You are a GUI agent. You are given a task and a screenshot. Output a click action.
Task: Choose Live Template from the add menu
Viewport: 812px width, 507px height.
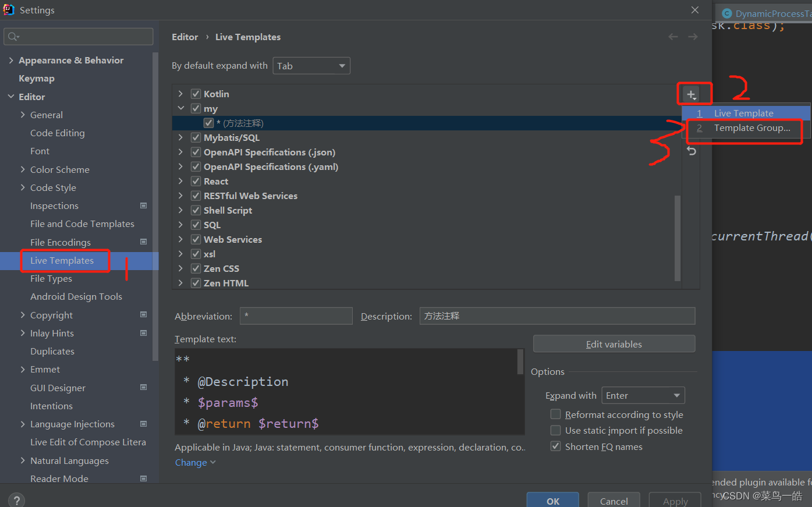tap(746, 113)
